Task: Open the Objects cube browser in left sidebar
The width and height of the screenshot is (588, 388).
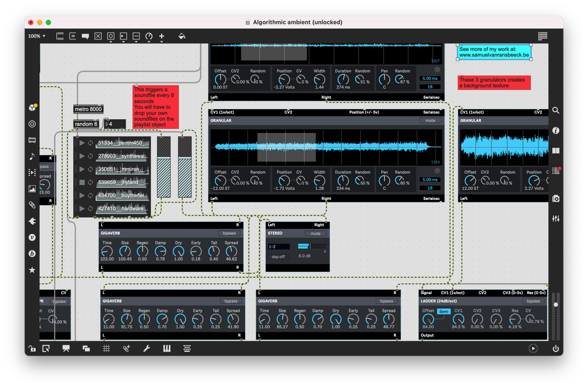Action: click(x=32, y=107)
